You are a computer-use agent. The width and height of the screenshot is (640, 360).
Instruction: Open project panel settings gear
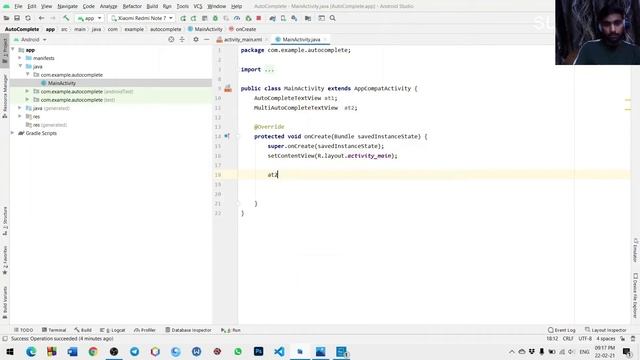(196, 40)
